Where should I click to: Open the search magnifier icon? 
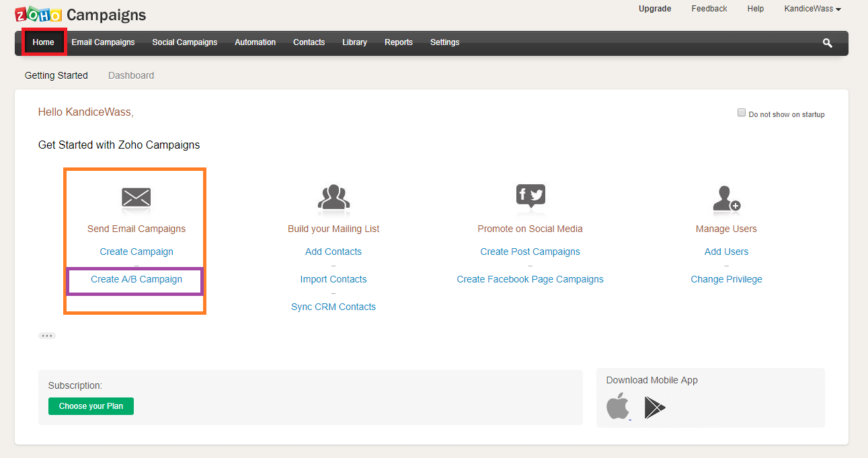pos(828,43)
